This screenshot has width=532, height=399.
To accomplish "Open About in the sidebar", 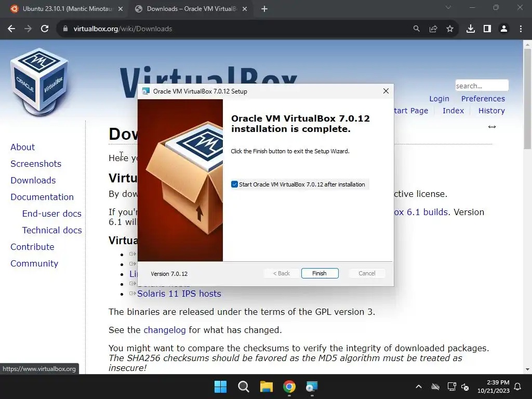I will 22,147.
